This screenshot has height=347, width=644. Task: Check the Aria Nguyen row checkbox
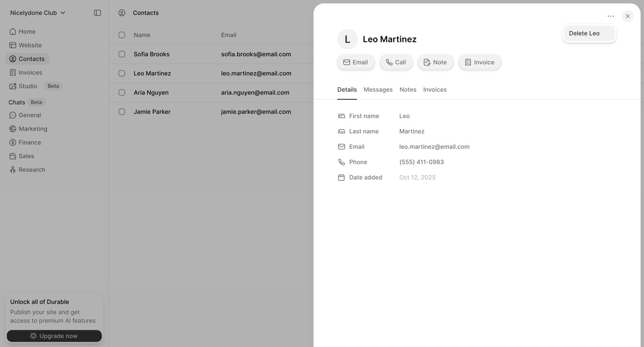coord(122,93)
